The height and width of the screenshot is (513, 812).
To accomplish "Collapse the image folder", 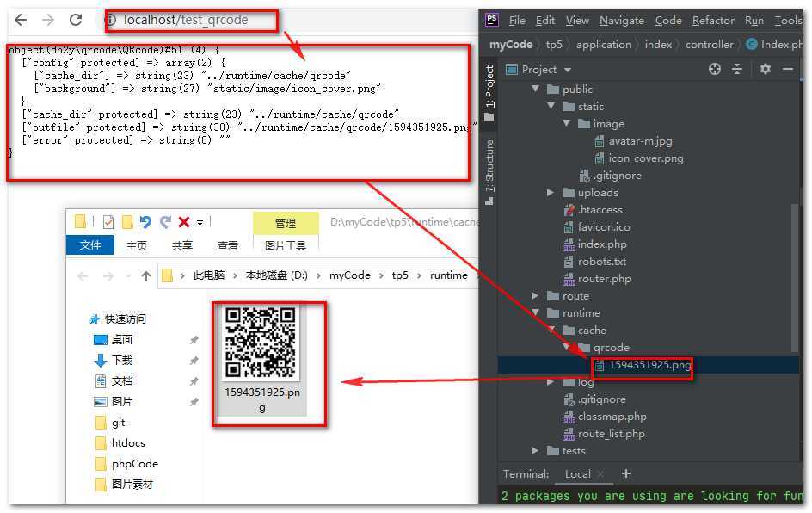I will [x=567, y=123].
